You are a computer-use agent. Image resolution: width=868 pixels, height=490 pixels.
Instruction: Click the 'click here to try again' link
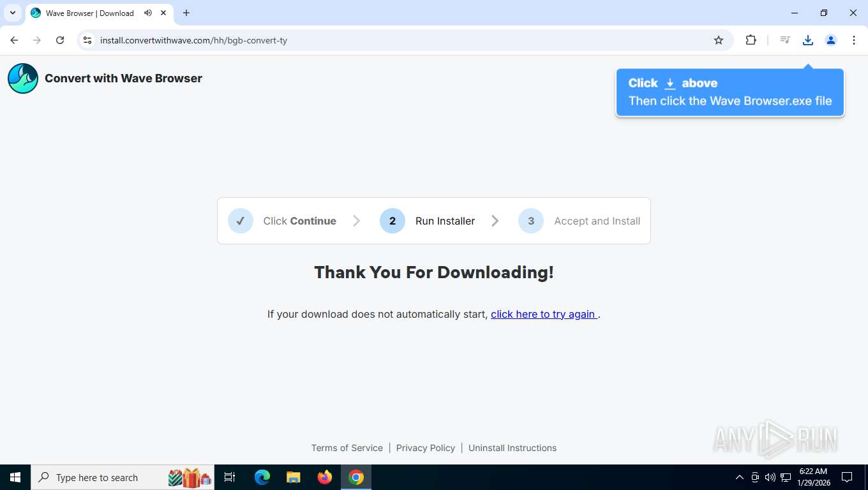(544, 314)
